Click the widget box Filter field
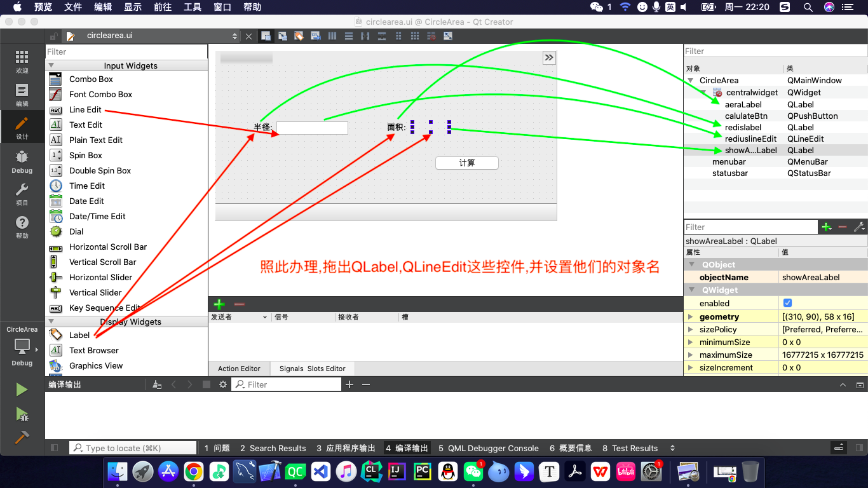The width and height of the screenshot is (868, 488). (x=126, y=51)
